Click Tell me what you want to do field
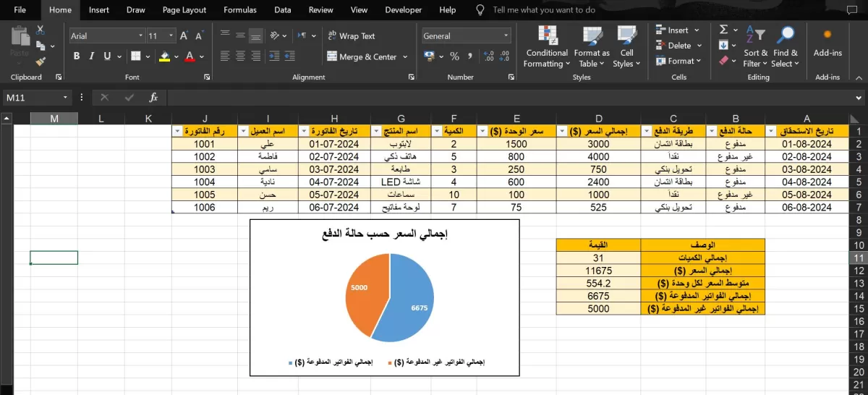 click(544, 10)
